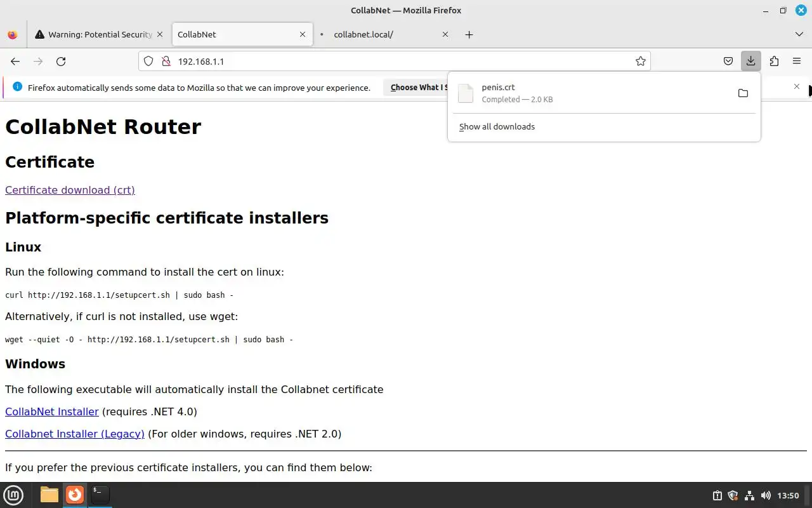This screenshot has height=508, width=812.
Task: Open the network connections tray icon
Action: 749,495
